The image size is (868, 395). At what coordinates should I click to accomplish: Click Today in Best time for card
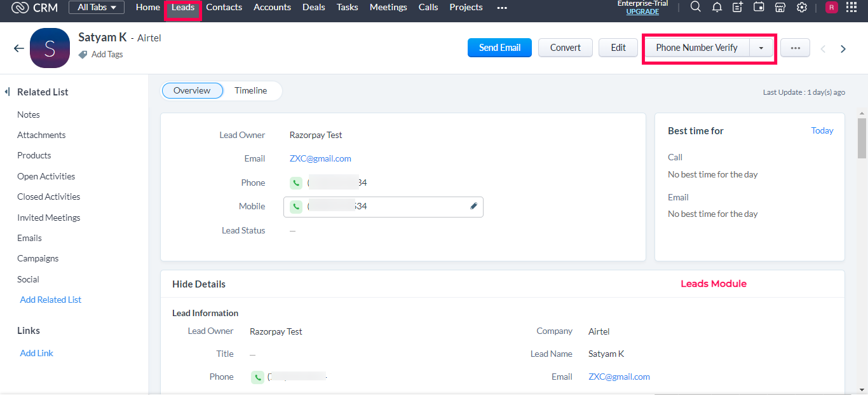822,130
